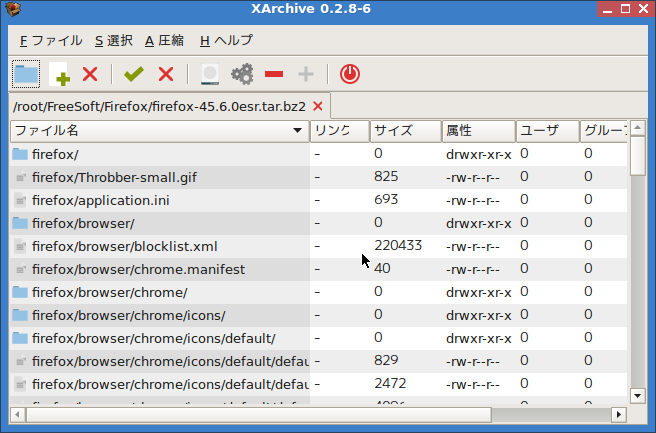Select firefox/browser/chrome.manifest entry
Image resolution: width=656 pixels, height=433 pixels.
click(318, 269)
